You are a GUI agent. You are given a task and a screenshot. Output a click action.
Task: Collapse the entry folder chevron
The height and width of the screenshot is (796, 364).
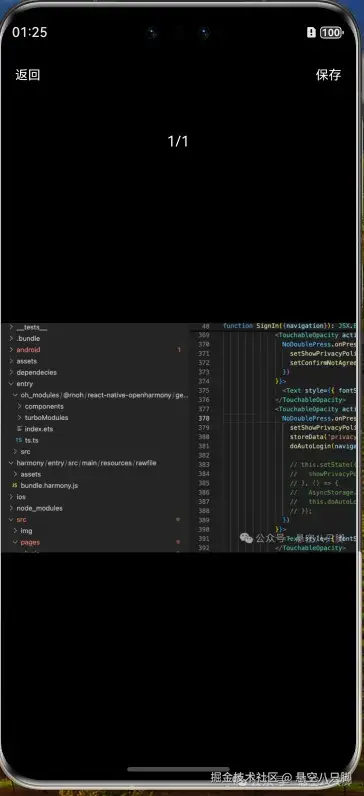[x=11, y=384]
